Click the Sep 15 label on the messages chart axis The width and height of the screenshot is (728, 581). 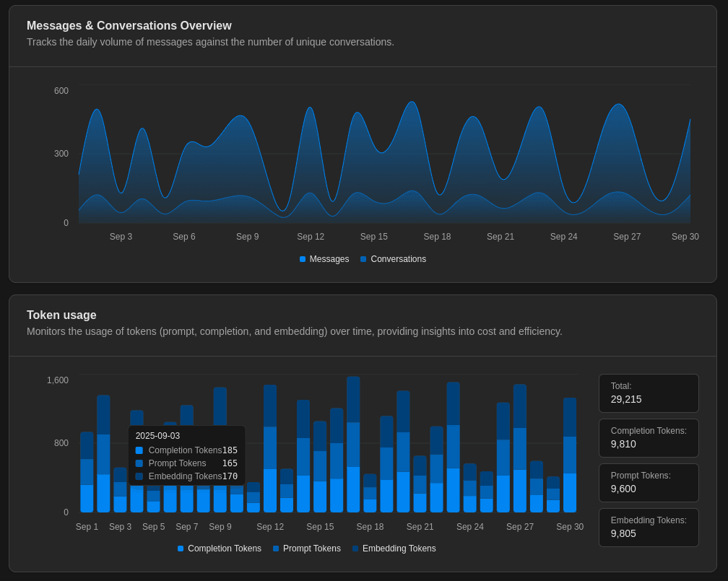pos(374,237)
